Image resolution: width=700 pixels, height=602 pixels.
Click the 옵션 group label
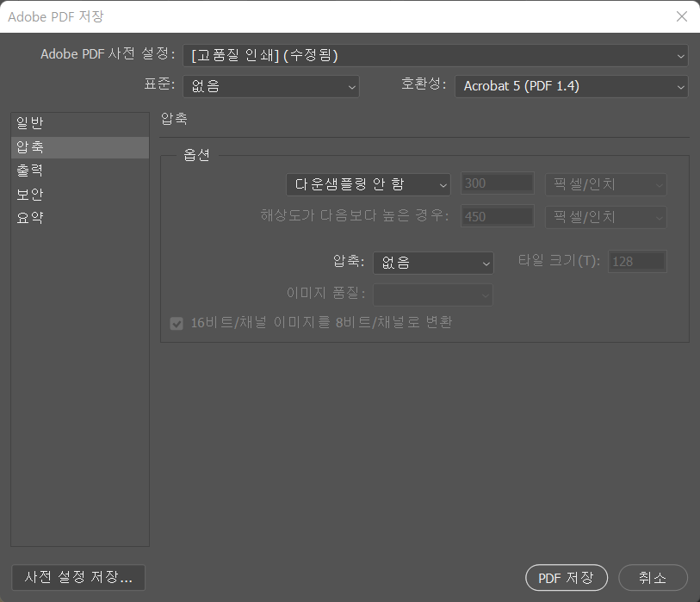196,155
